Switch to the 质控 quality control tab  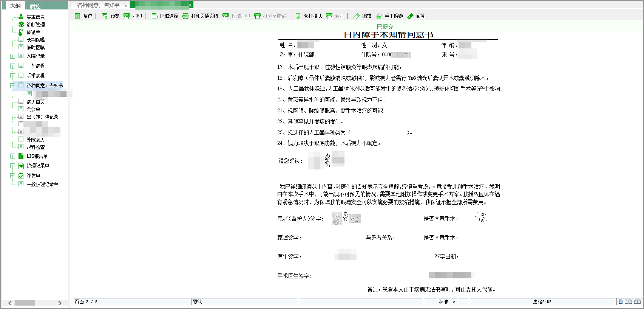[x=35, y=6]
